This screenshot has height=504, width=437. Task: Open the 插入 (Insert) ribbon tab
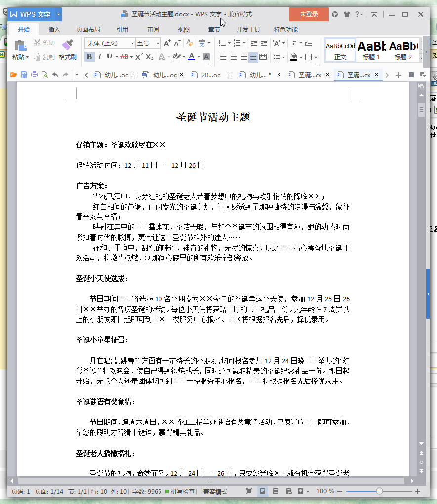(54, 30)
